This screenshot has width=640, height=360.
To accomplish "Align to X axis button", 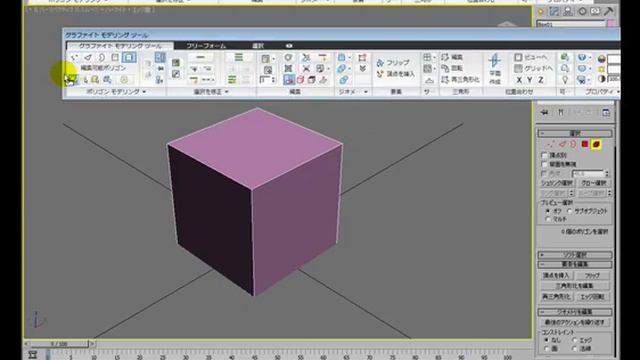I will tap(519, 80).
